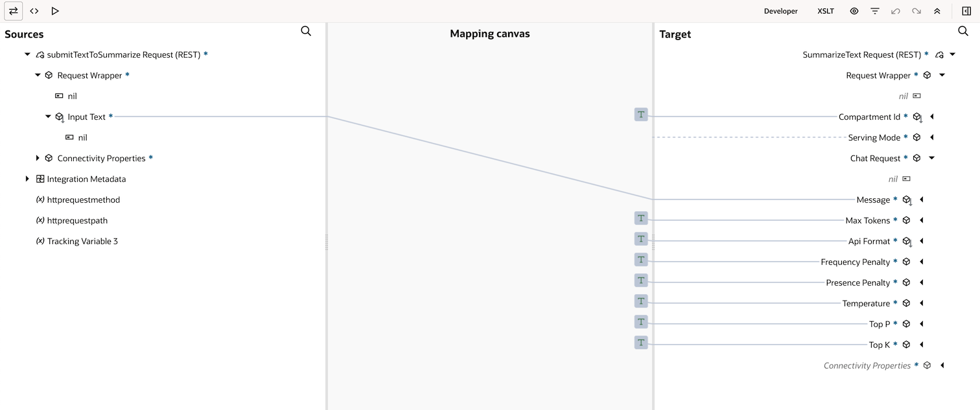
Task: Click the function icon beside Compartment Id
Action: tap(641, 115)
